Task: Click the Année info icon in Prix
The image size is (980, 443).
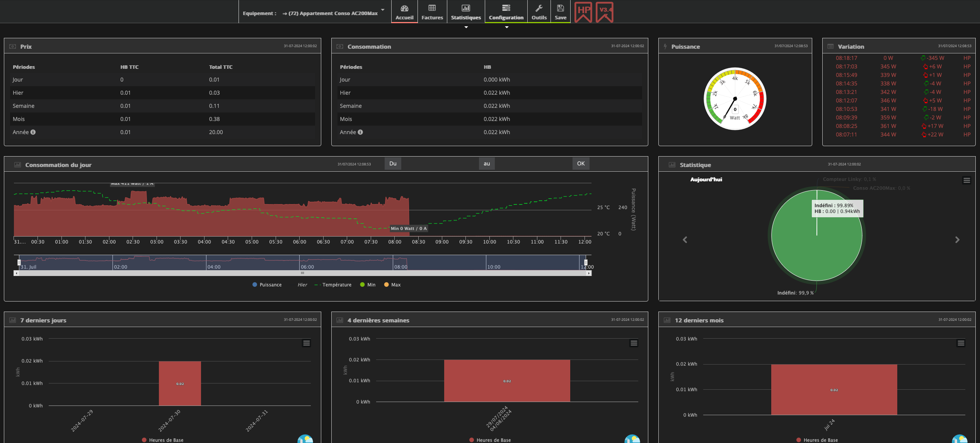Action: pyautogui.click(x=33, y=132)
